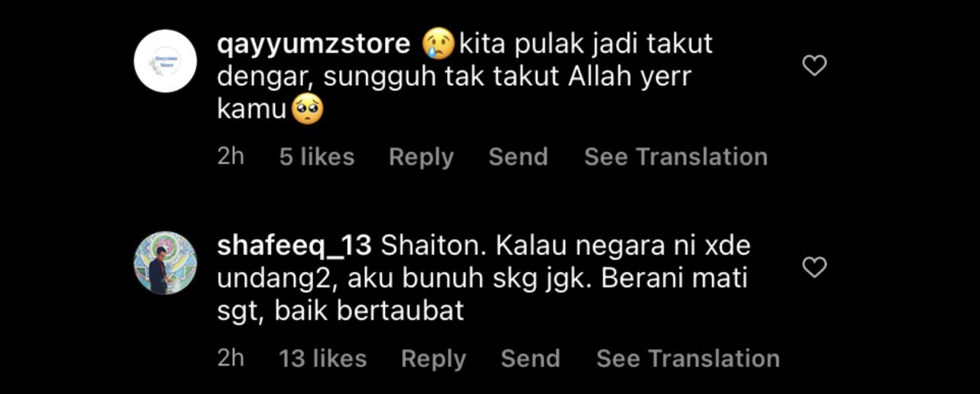Select the comment text kita pulak jadi takut
980x394 pixels.
coord(586,44)
